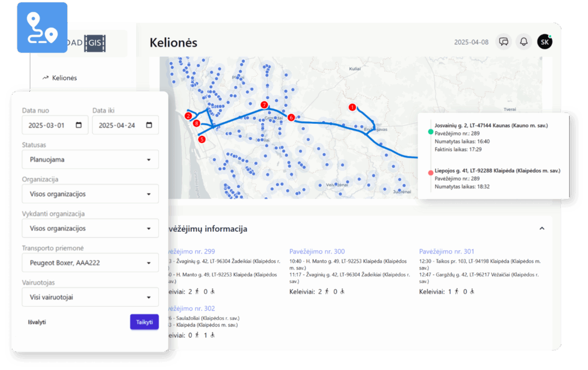Image resolution: width=588 pixels, height=370 pixels.
Task: Open calendar picker for Data iki
Action: click(149, 125)
